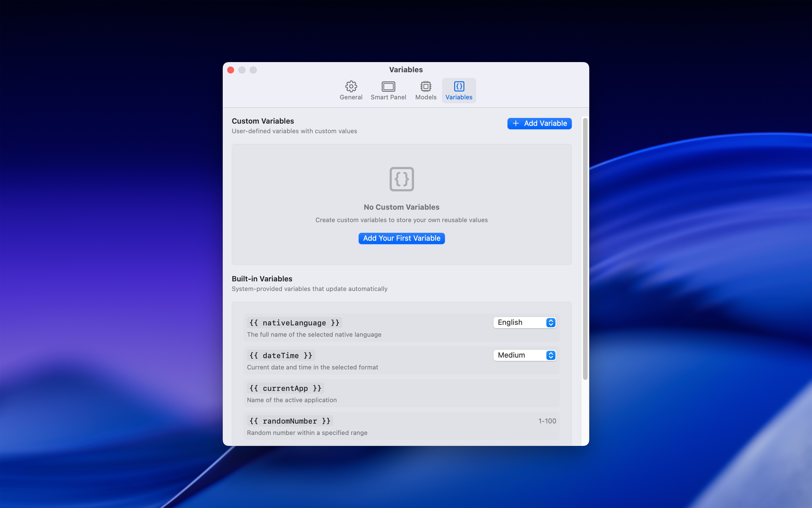The width and height of the screenshot is (812, 508).
Task: Click the No Custom Variables message
Action: click(402, 207)
